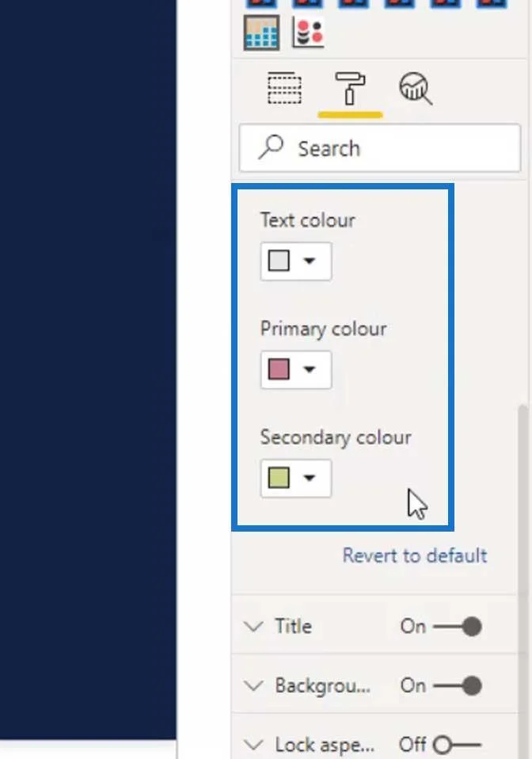Screen dimensions: 532x759
Task: Select the calendar heatmap custom visual icon
Action: (261, 32)
